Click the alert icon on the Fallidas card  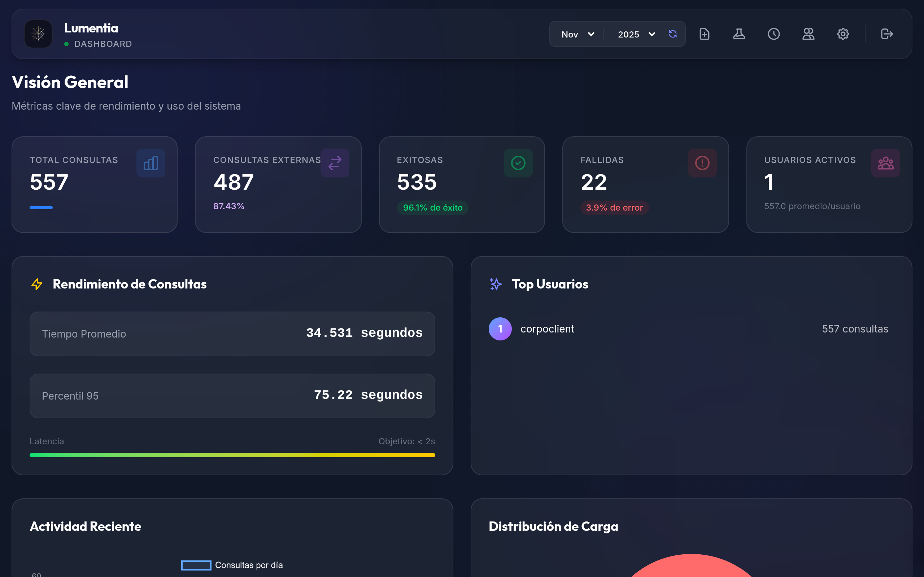point(702,163)
